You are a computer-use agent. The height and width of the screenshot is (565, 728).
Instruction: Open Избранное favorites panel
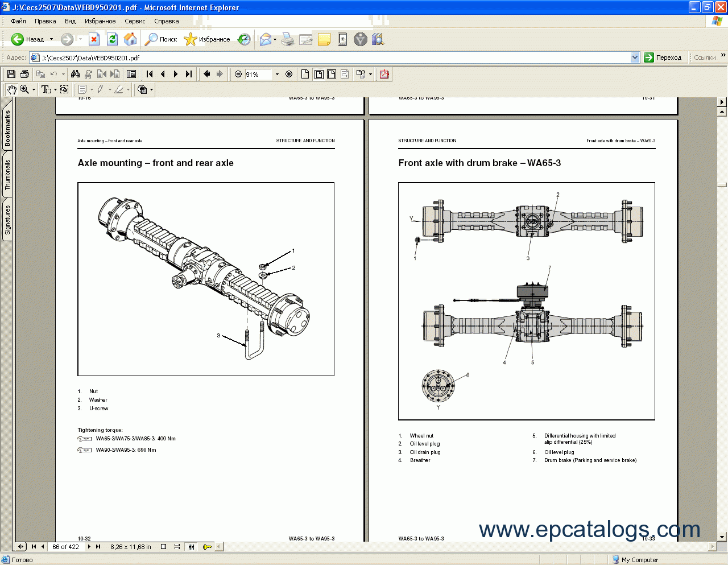pos(207,39)
